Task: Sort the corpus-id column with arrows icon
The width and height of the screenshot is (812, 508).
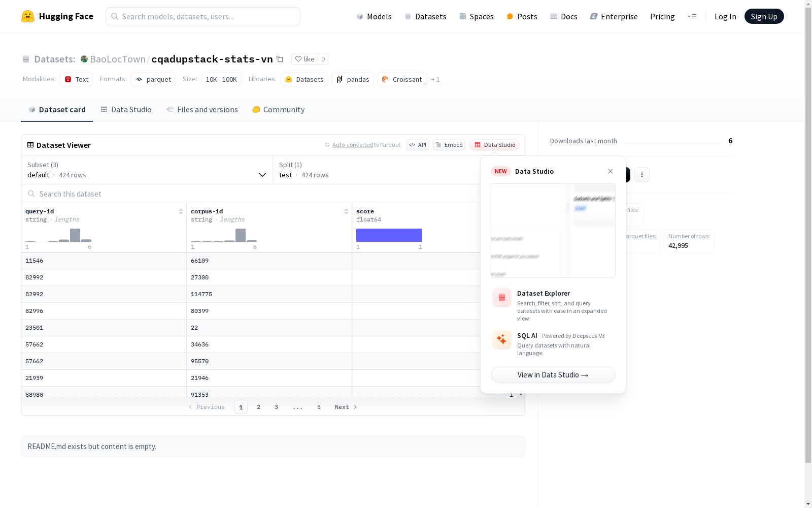Action: pos(346,211)
